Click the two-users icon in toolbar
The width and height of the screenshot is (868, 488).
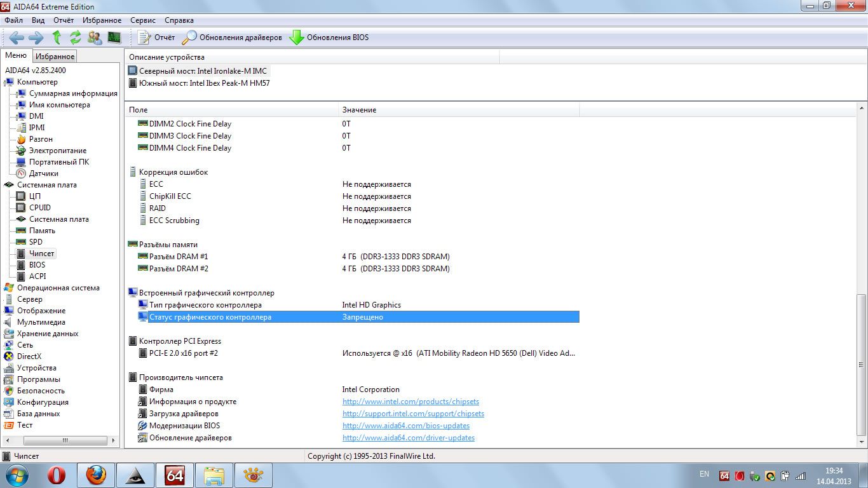(x=95, y=37)
